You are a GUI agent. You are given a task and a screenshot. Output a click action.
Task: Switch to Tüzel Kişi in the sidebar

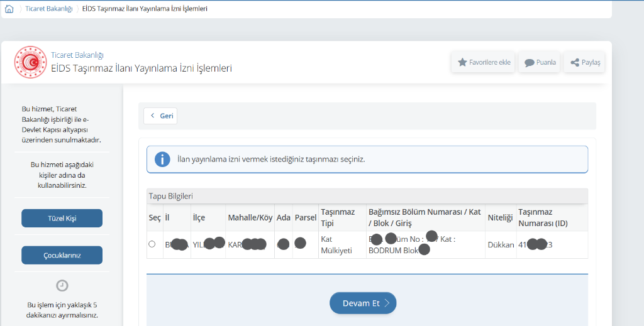click(62, 218)
